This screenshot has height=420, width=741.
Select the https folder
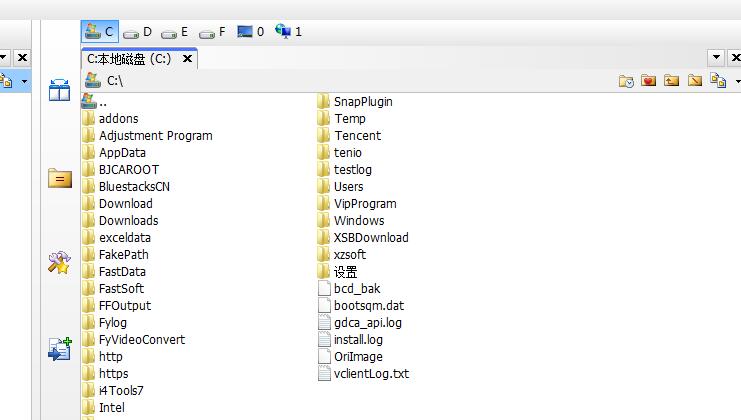tap(105, 374)
